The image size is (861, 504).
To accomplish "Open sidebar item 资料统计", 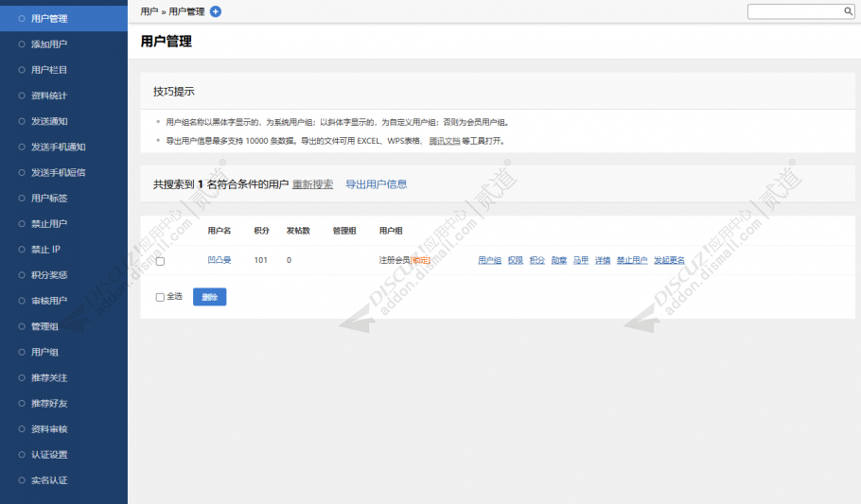I will click(63, 96).
